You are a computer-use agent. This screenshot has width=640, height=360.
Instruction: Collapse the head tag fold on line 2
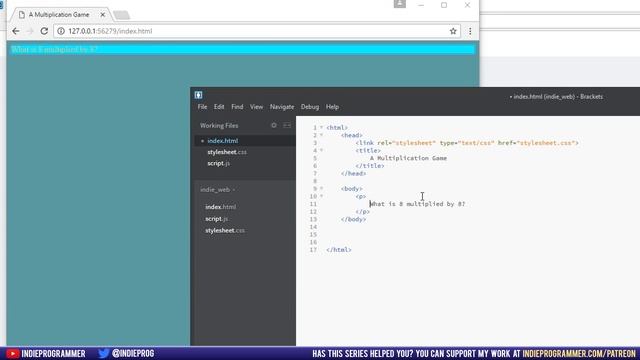(x=321, y=135)
